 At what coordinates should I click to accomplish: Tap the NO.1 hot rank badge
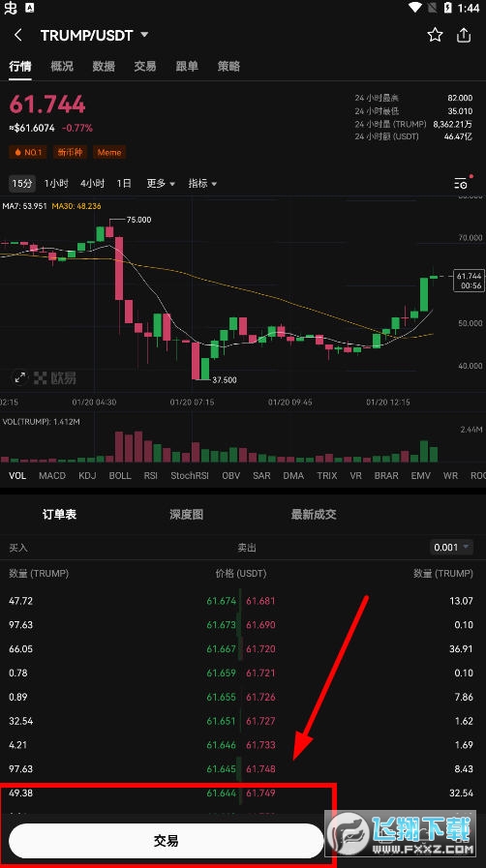tap(28, 152)
